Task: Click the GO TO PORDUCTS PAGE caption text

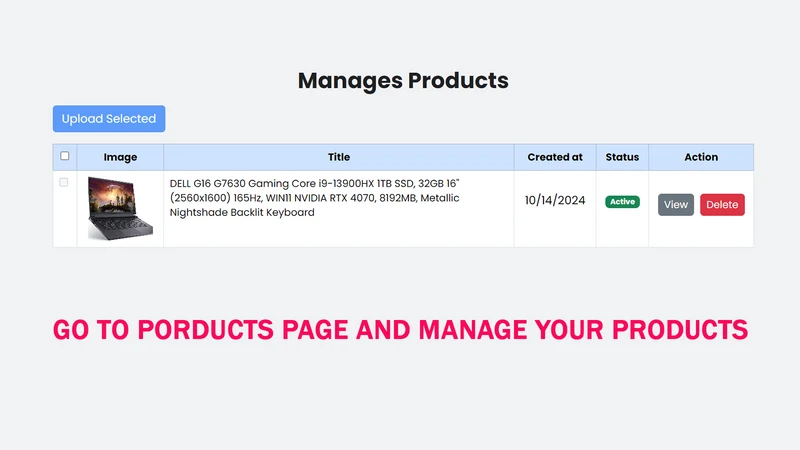Action: 401,330
